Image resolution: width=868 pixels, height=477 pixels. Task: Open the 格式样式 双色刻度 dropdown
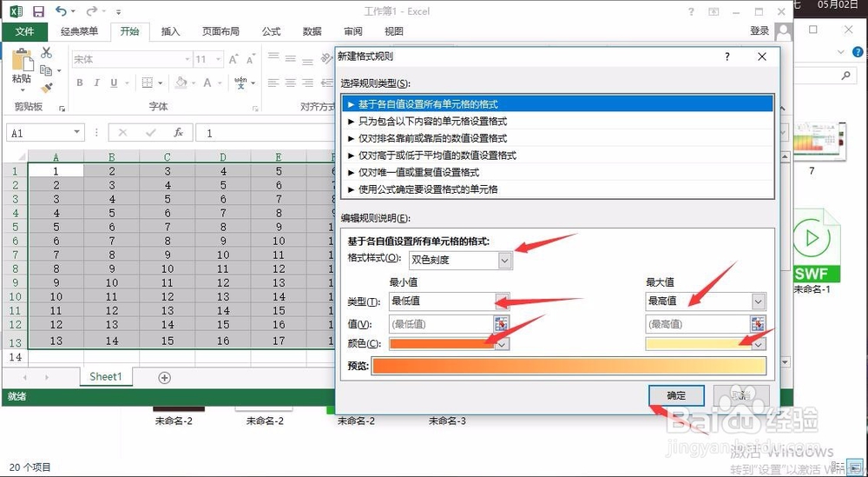(504, 260)
